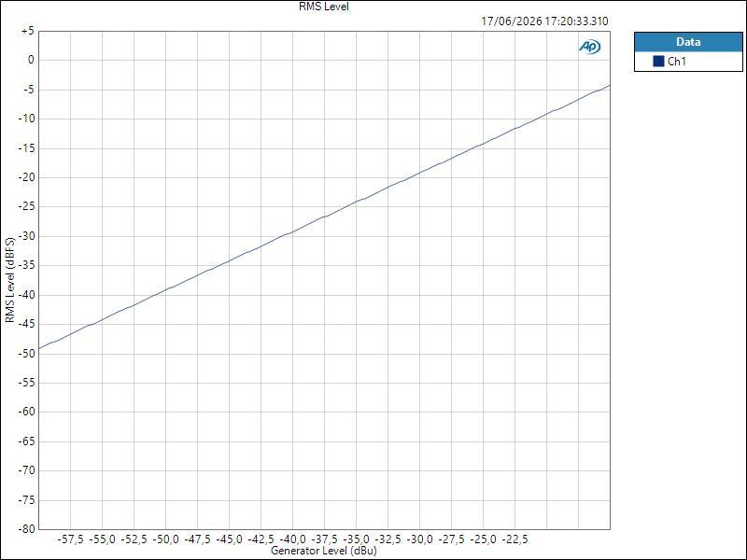This screenshot has height=560, width=747.
Task: Click the Ch1 color swatch in the legend
Action: pyautogui.click(x=658, y=61)
